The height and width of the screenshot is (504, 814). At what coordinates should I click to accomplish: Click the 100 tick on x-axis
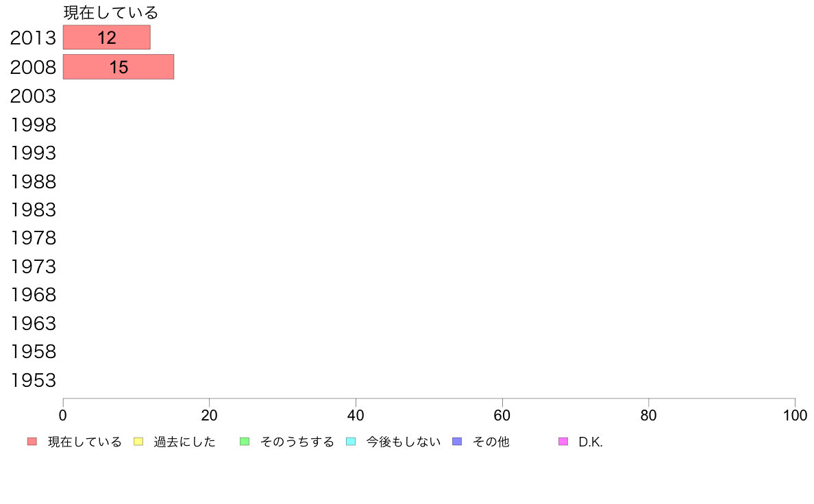coord(795,416)
